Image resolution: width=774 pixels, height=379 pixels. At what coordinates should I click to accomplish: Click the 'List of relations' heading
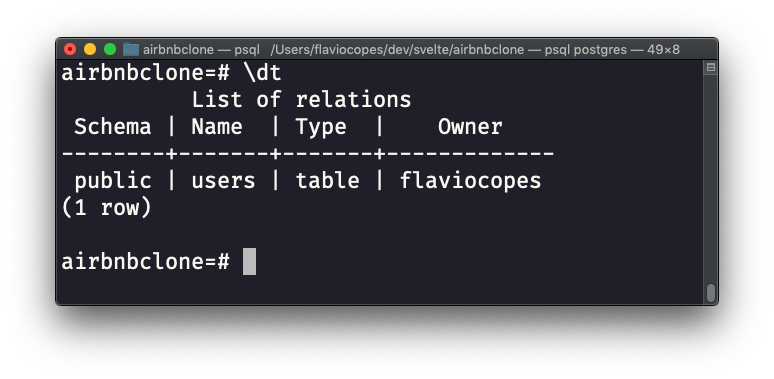(301, 100)
